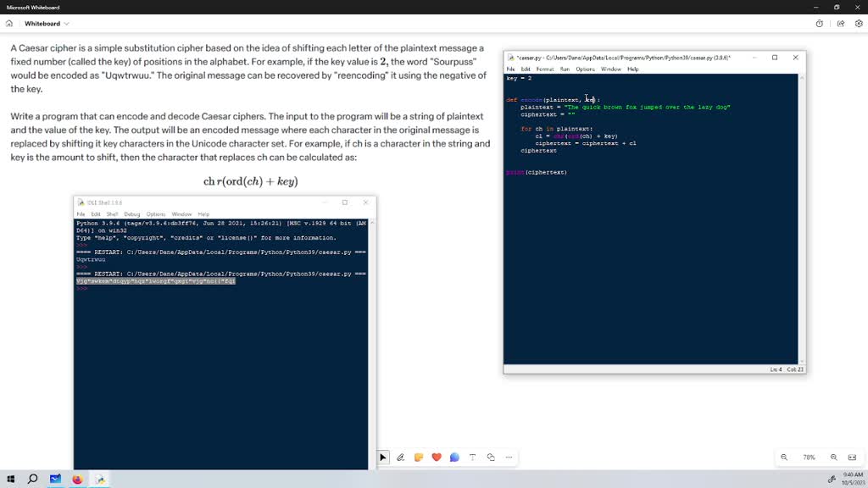This screenshot has height=488, width=868.
Task: Open Firefox from the taskbar
Action: click(77, 479)
